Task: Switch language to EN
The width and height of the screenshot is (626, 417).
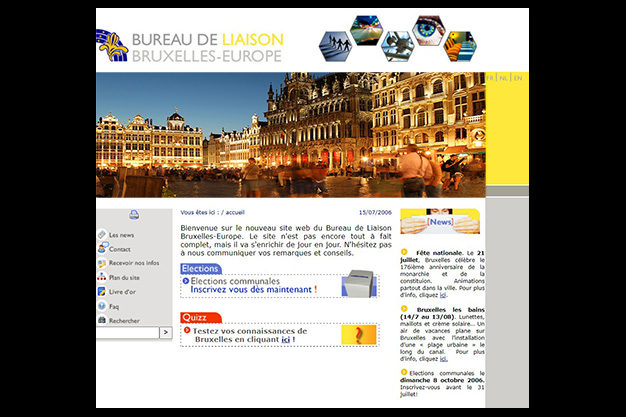Action: 518,78
